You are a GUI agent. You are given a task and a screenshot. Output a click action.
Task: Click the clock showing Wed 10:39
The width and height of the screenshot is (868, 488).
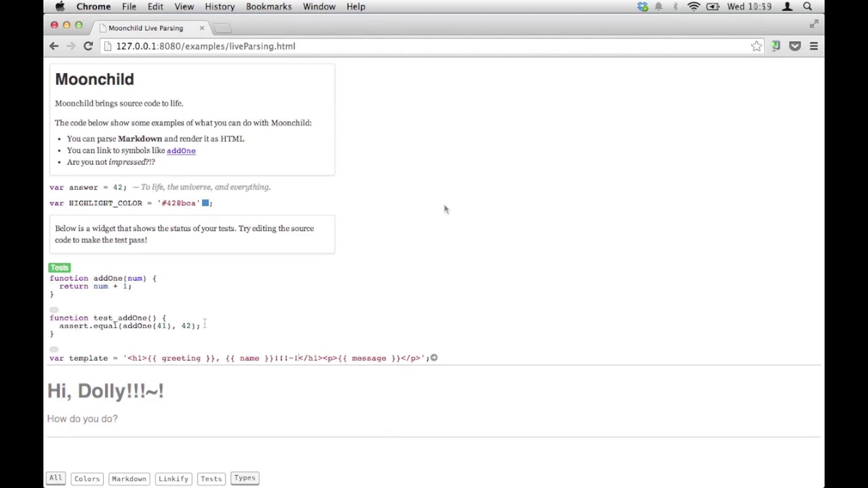point(749,7)
